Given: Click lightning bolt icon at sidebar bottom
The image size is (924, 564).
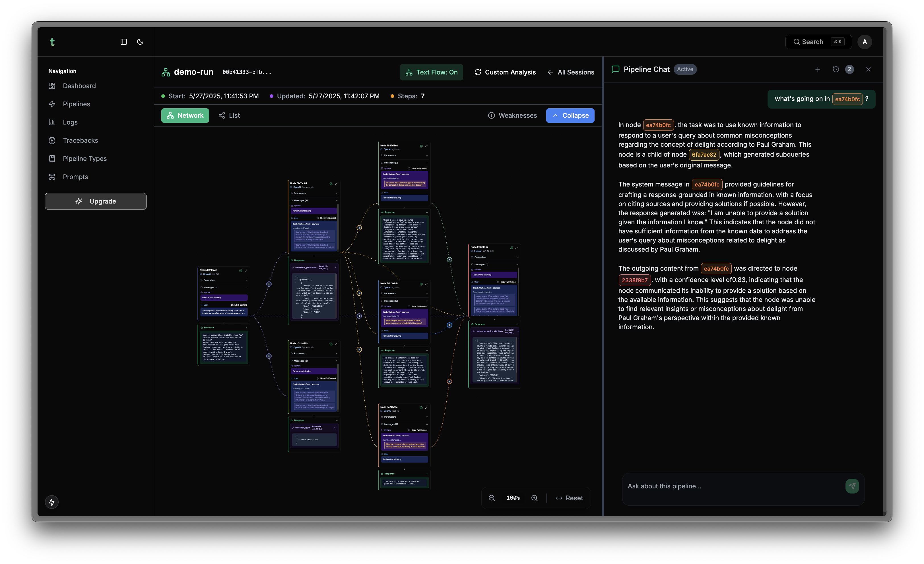Looking at the screenshot, I should [x=52, y=502].
